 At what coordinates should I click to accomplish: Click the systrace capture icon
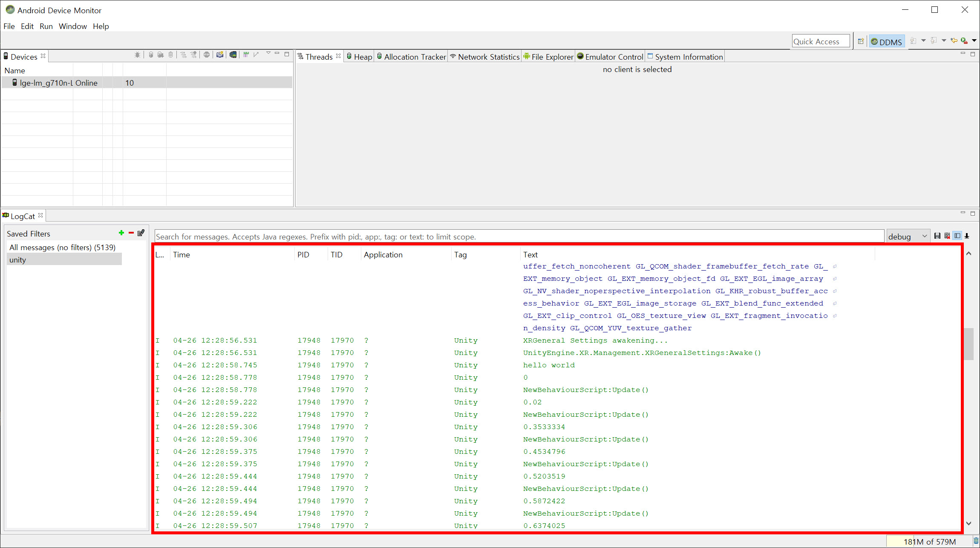pos(246,55)
